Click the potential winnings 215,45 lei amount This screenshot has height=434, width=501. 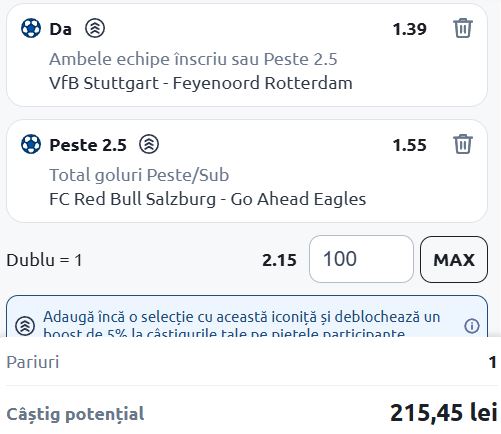click(x=444, y=413)
